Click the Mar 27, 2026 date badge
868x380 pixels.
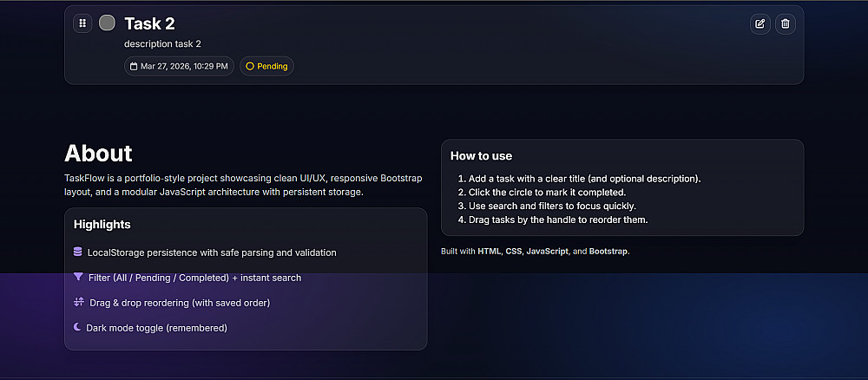(180, 66)
